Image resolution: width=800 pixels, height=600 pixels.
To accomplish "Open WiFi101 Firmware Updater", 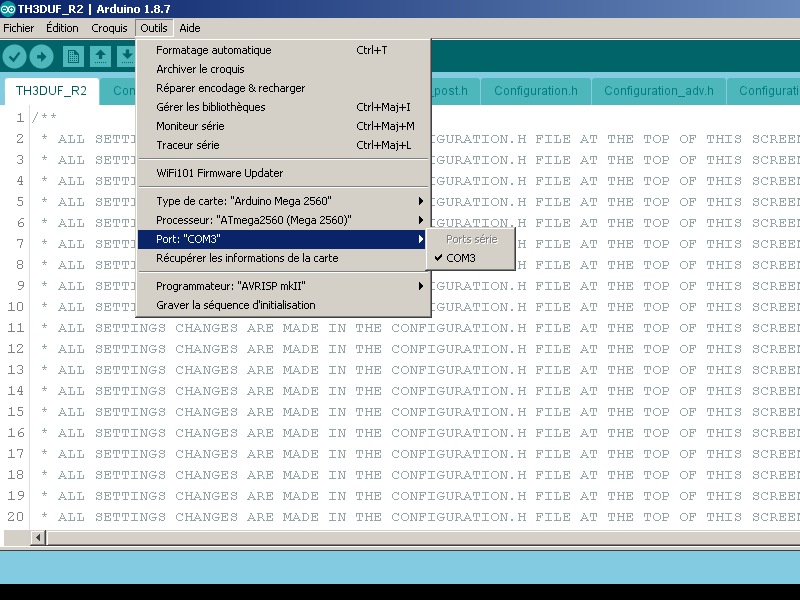I will (x=284, y=173).
